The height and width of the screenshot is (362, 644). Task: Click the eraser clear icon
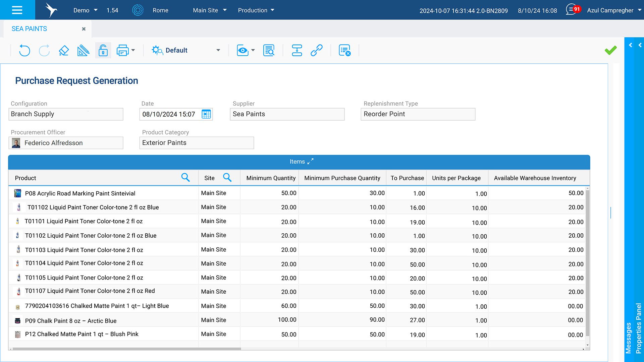click(64, 51)
